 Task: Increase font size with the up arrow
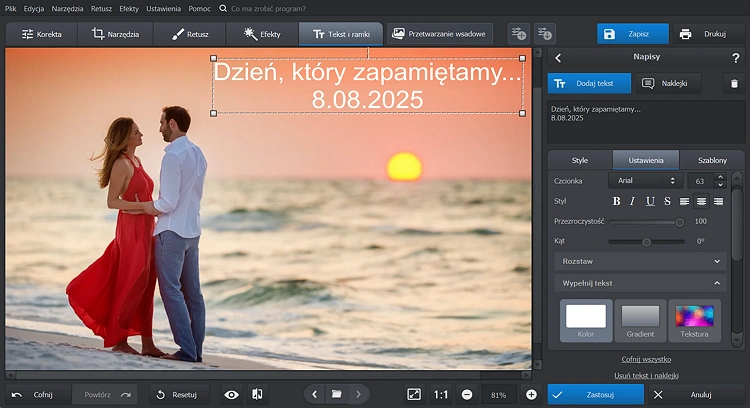[x=720, y=177]
